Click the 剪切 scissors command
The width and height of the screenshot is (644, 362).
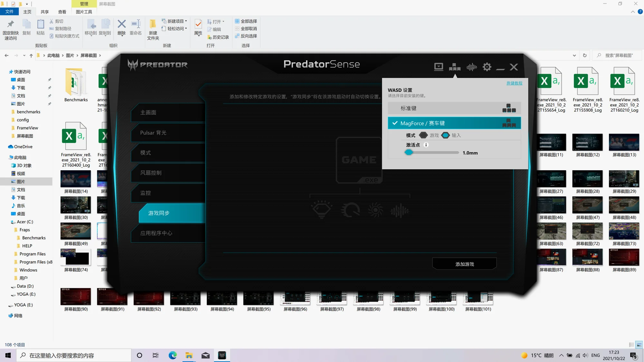click(x=56, y=21)
